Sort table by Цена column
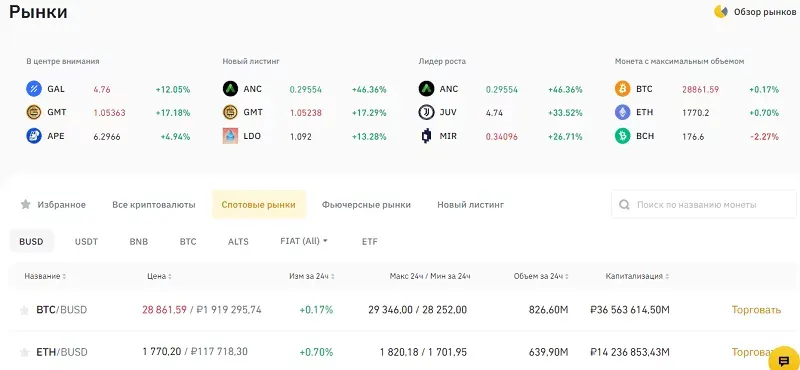800x370 pixels. [159, 276]
